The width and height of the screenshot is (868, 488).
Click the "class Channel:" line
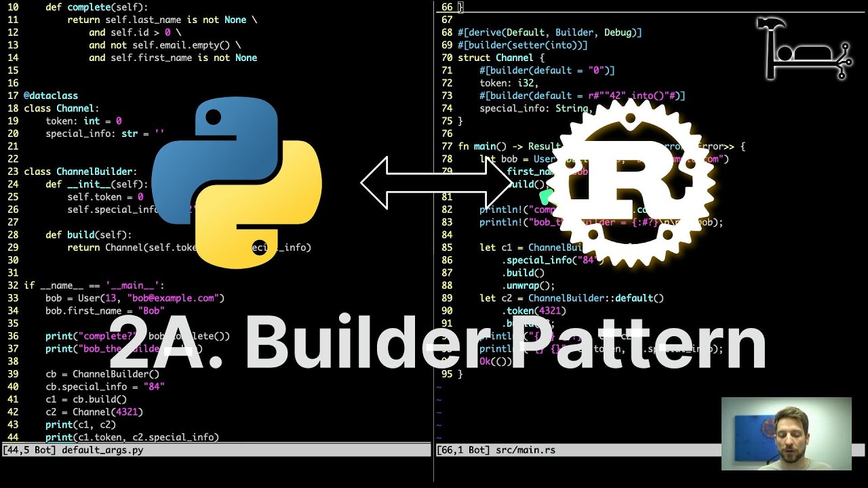point(62,108)
